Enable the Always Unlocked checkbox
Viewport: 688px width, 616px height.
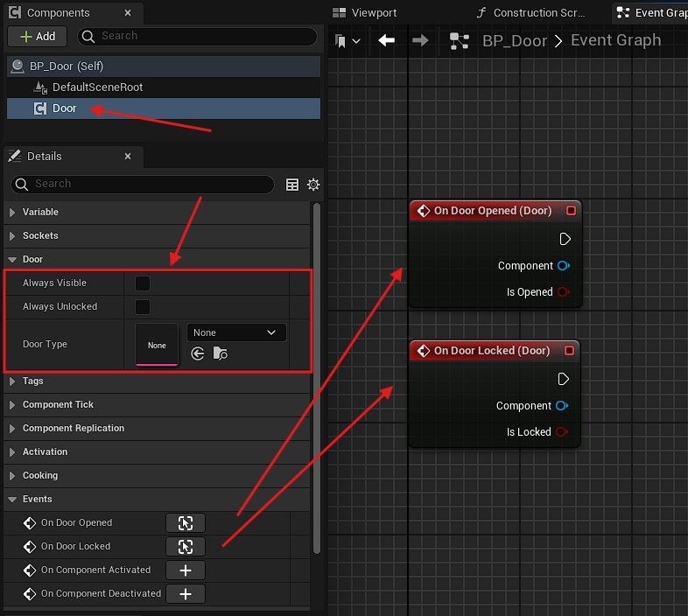click(x=142, y=307)
